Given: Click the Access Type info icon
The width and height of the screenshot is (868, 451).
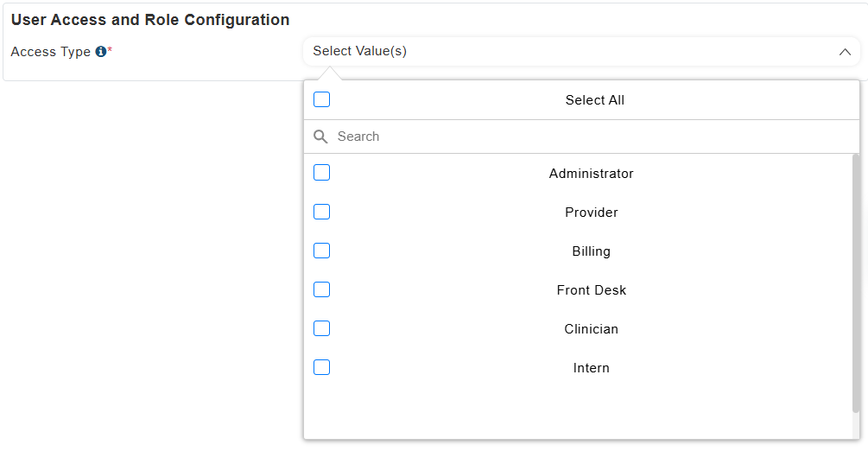Looking at the screenshot, I should coord(100,52).
